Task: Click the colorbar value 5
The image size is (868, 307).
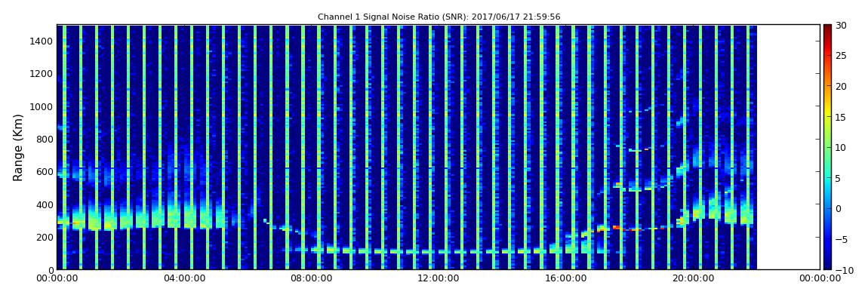Action: 839,177
